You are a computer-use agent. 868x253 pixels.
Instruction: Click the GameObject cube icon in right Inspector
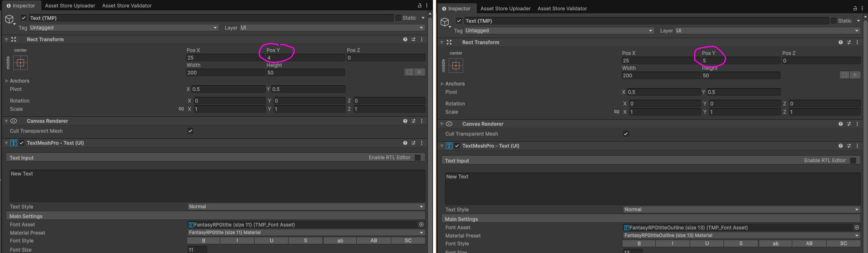pyautogui.click(x=445, y=22)
